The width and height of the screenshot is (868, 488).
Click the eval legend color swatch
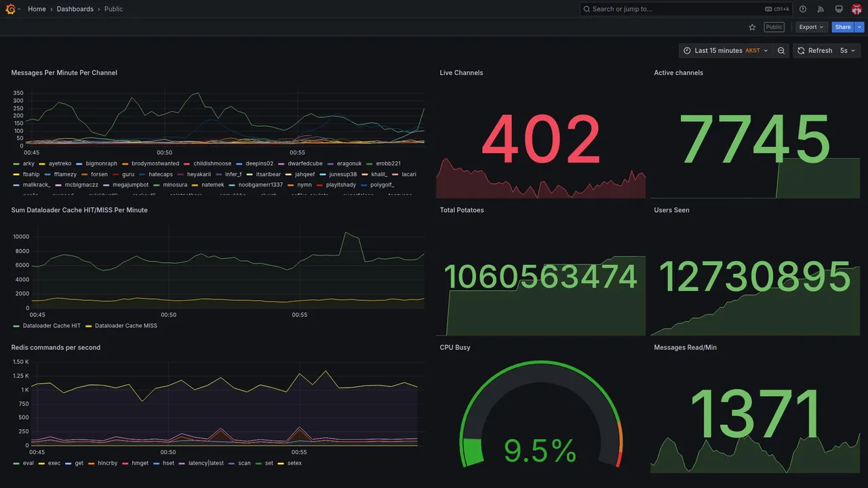pos(16,463)
